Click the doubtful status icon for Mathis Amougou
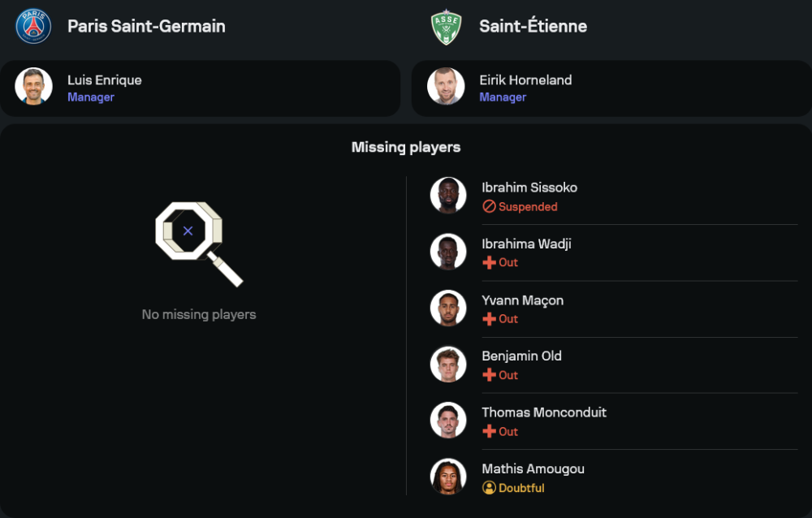812x518 pixels. [489, 488]
